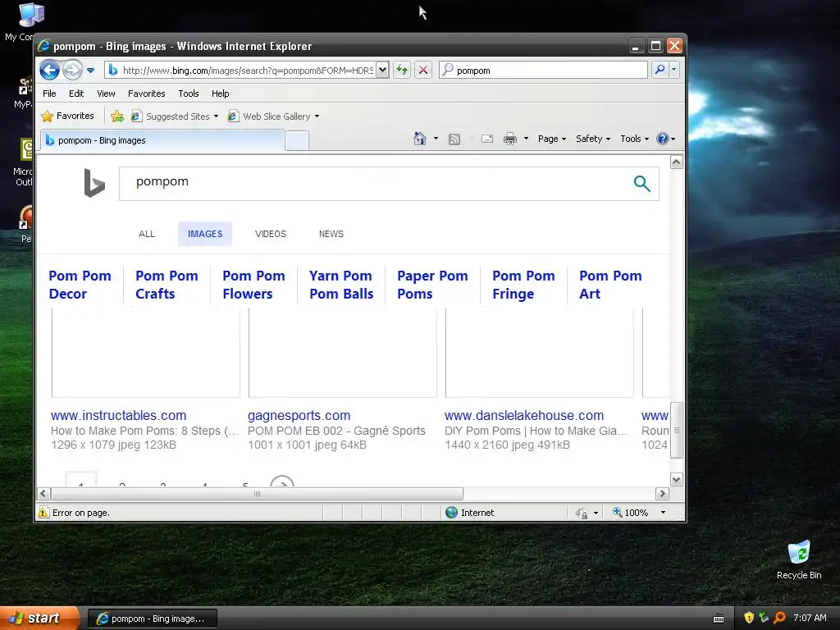Expand the Print options dropdown arrow
Viewport: 840px width, 630px height.
tap(526, 139)
